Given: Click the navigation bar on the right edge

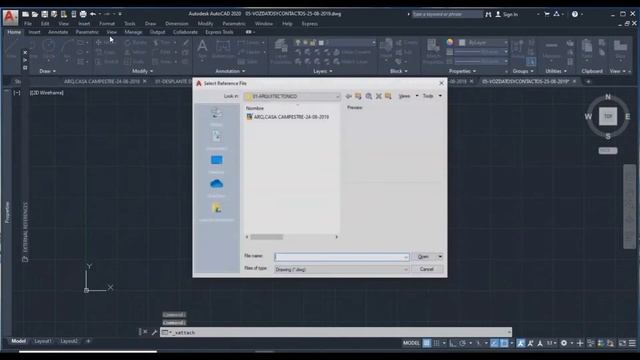Looking at the screenshot, I should tap(629, 207).
